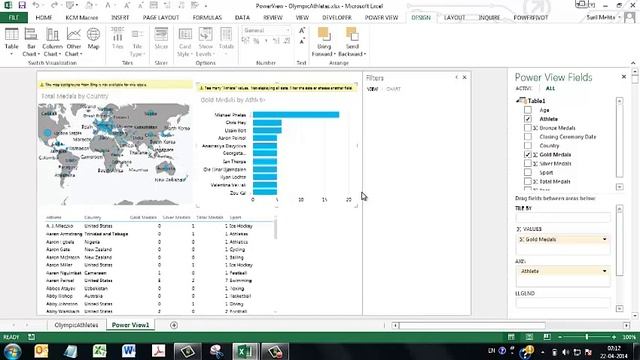Increase font size in Text group
This screenshot has width=640, height=360.
coord(302,31)
